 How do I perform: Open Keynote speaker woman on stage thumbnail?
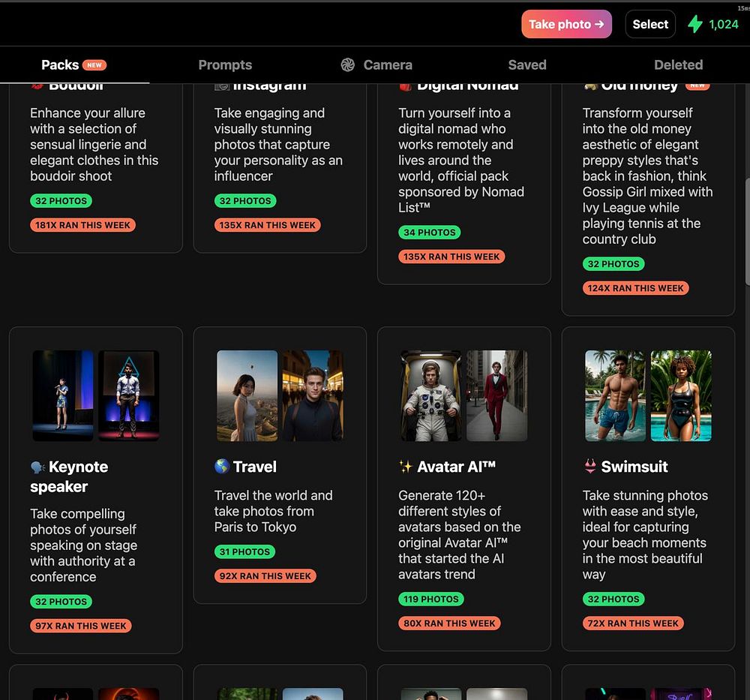tap(63, 395)
